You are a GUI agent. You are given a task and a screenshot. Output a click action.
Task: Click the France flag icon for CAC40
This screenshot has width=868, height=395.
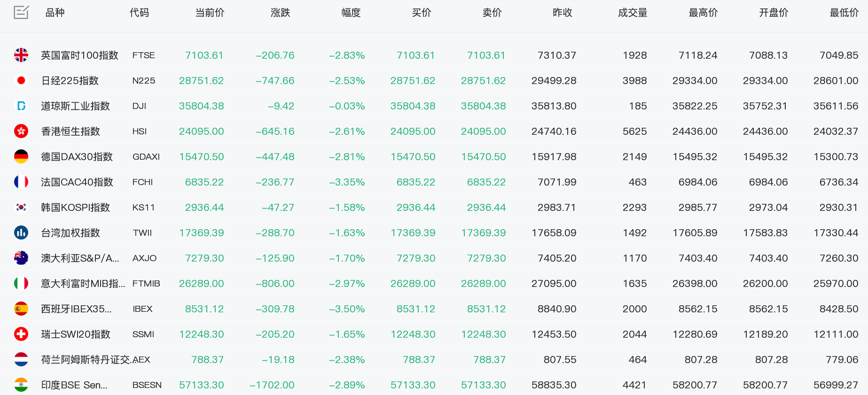point(21,182)
